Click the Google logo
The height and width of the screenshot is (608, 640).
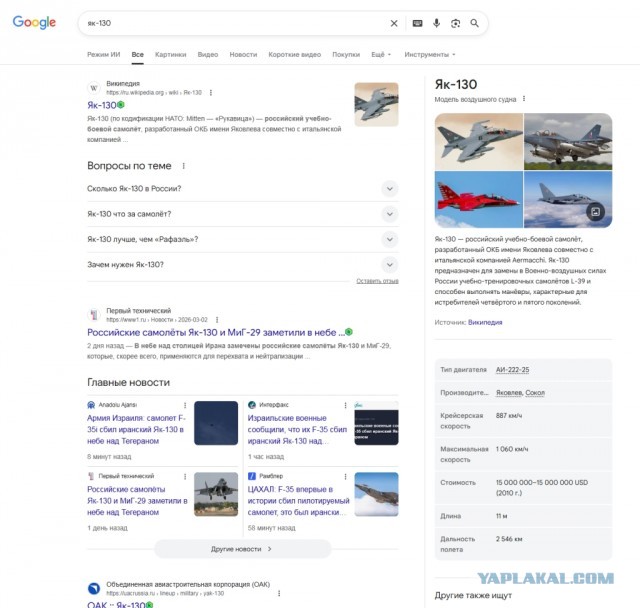tap(34, 22)
